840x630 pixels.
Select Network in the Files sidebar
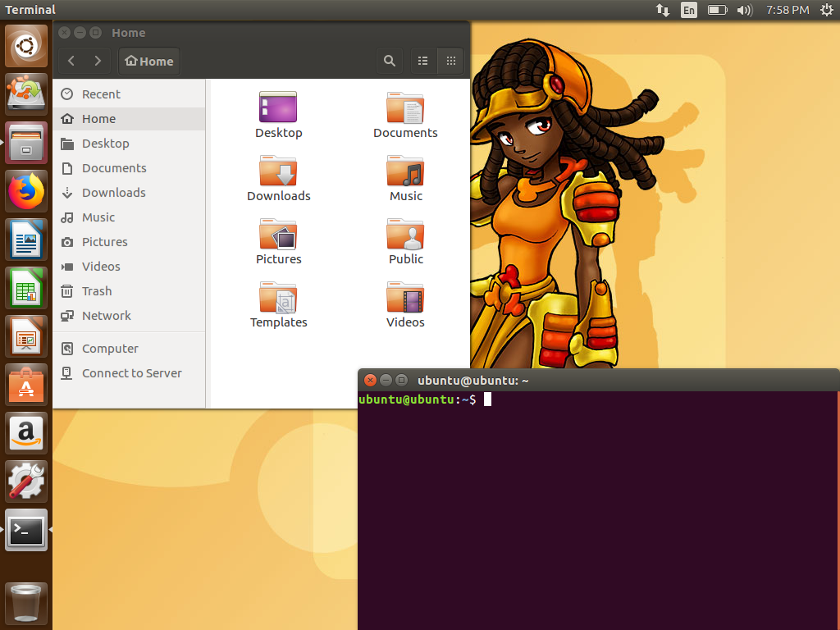click(x=129, y=316)
